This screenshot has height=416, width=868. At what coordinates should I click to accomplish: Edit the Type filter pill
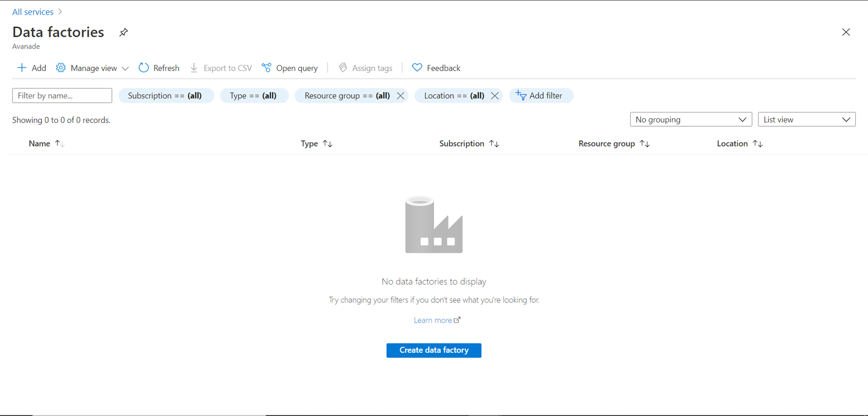coord(254,95)
